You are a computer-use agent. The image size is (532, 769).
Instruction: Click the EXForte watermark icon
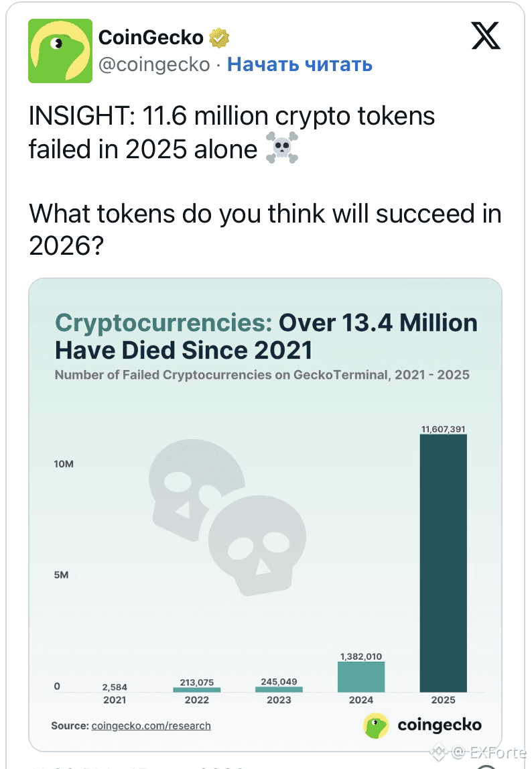click(x=440, y=752)
